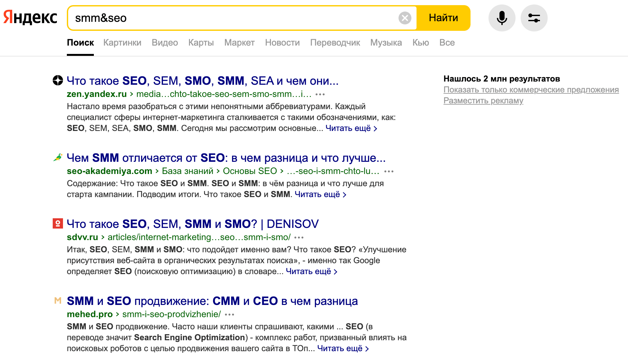Open the Маркет tab

[x=239, y=43]
